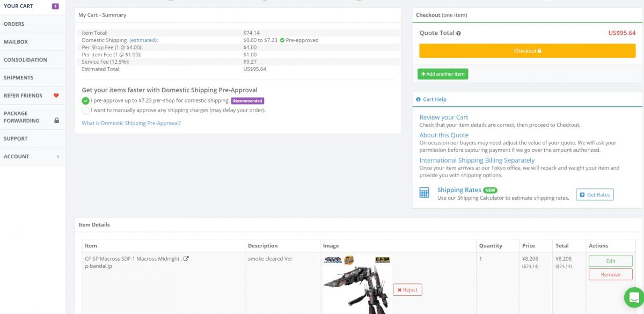Click the Get Rates button
The image size is (644, 314).
(x=595, y=194)
